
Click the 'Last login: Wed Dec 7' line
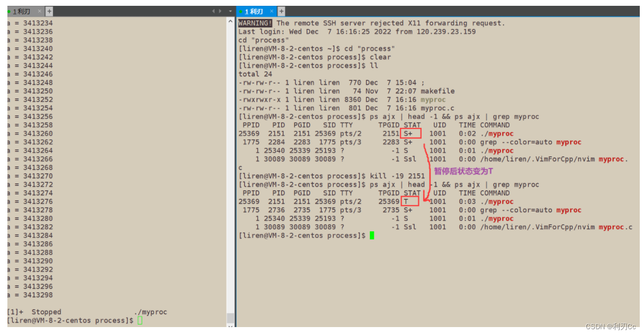pos(357,32)
